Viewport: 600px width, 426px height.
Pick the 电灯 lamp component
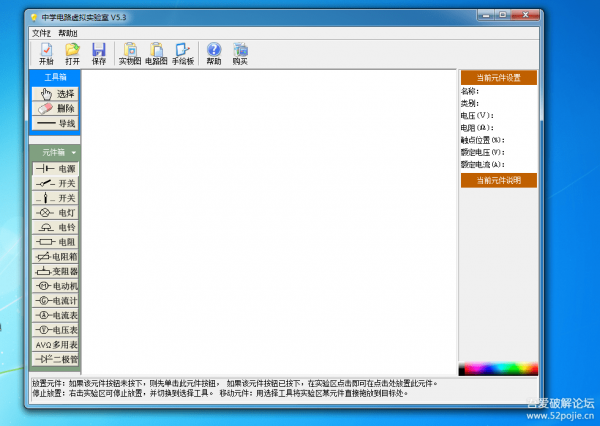pos(55,213)
